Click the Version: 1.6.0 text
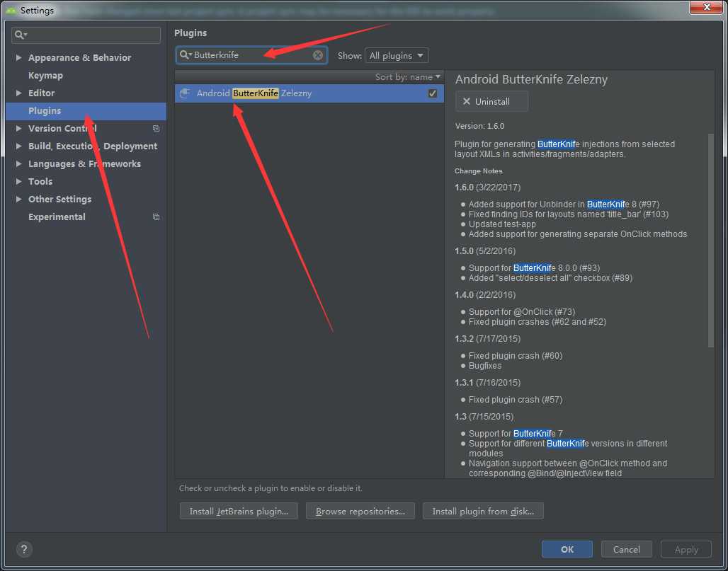Screen dimensions: 728x571 pos(479,126)
